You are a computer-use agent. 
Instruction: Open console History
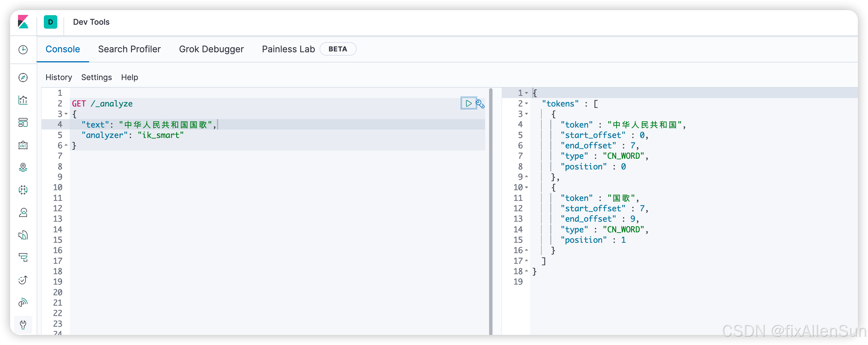[x=59, y=77]
